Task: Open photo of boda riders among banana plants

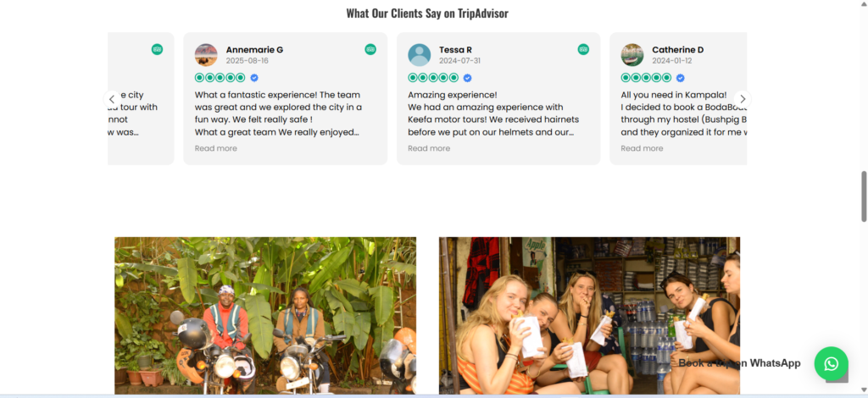Action: coord(265,316)
